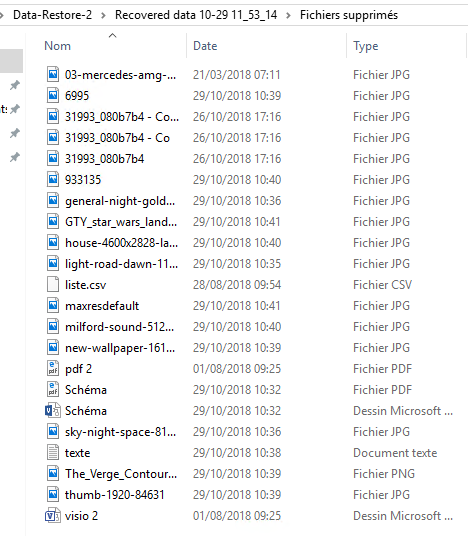This screenshot has width=468, height=536.
Task: Click the first pin icon in the sidebar
Action: pos(14,85)
